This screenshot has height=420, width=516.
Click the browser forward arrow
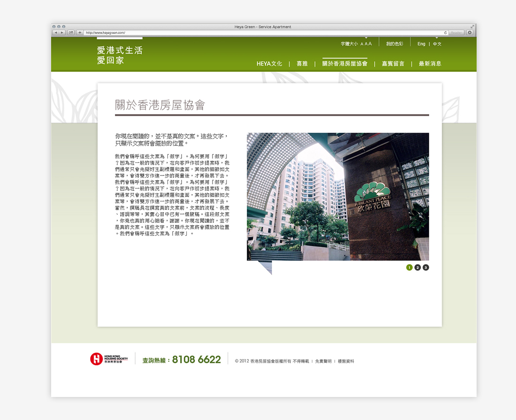62,32
